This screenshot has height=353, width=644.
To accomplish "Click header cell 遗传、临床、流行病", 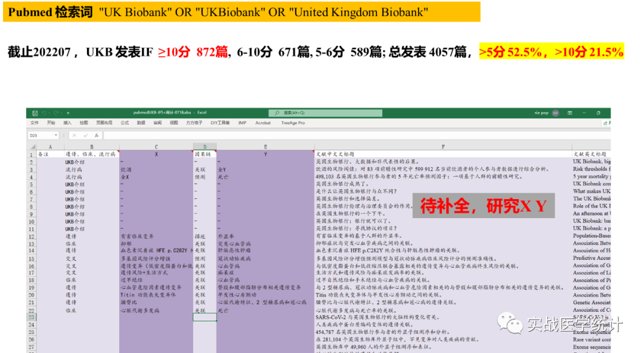I will pos(92,154).
